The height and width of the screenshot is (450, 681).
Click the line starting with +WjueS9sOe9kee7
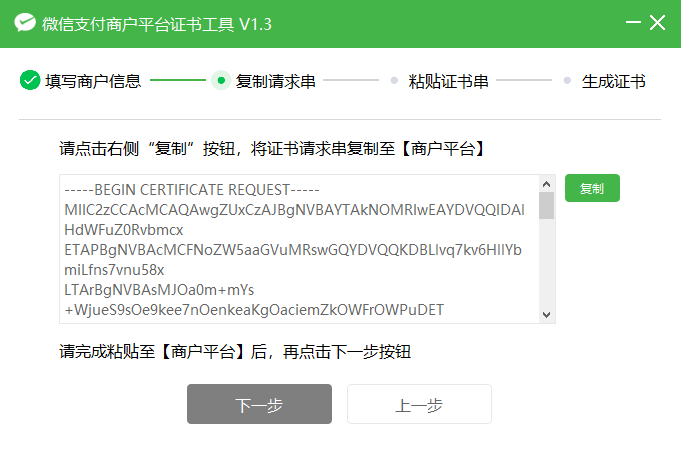[x=254, y=310]
